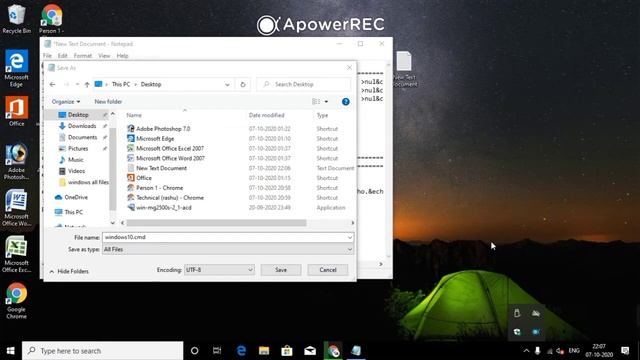Open File name suggestions dropdown
Screen dimensions: 640x360
tap(349, 237)
